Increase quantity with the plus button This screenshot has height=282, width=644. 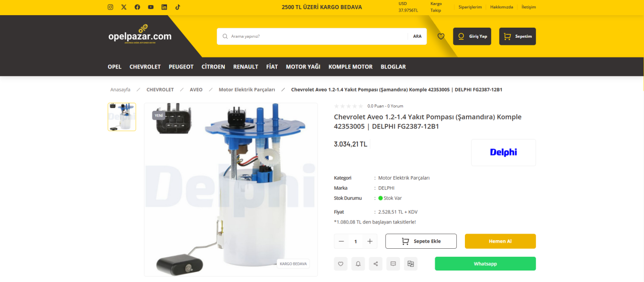pyautogui.click(x=370, y=241)
